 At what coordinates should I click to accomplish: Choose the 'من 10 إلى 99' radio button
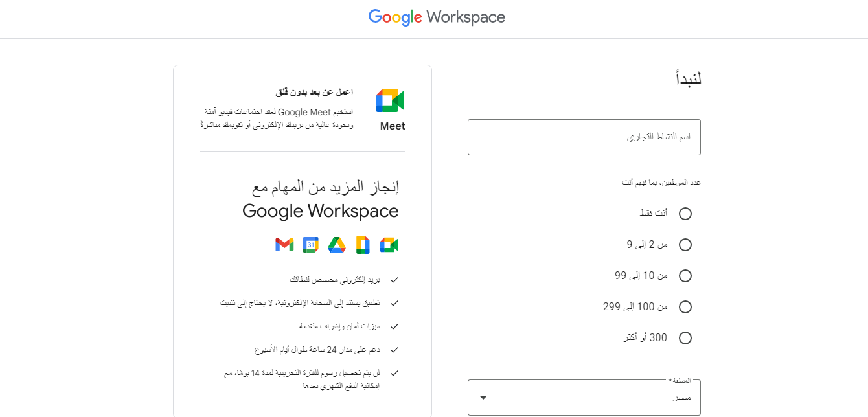(685, 276)
